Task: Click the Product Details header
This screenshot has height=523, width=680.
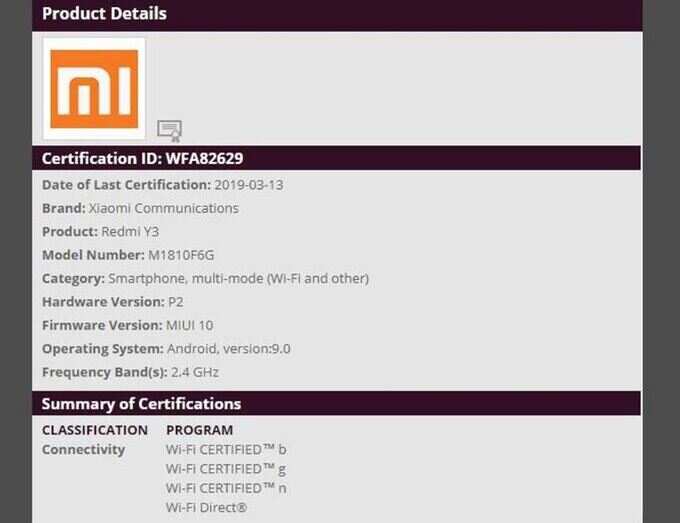Action: tap(104, 13)
